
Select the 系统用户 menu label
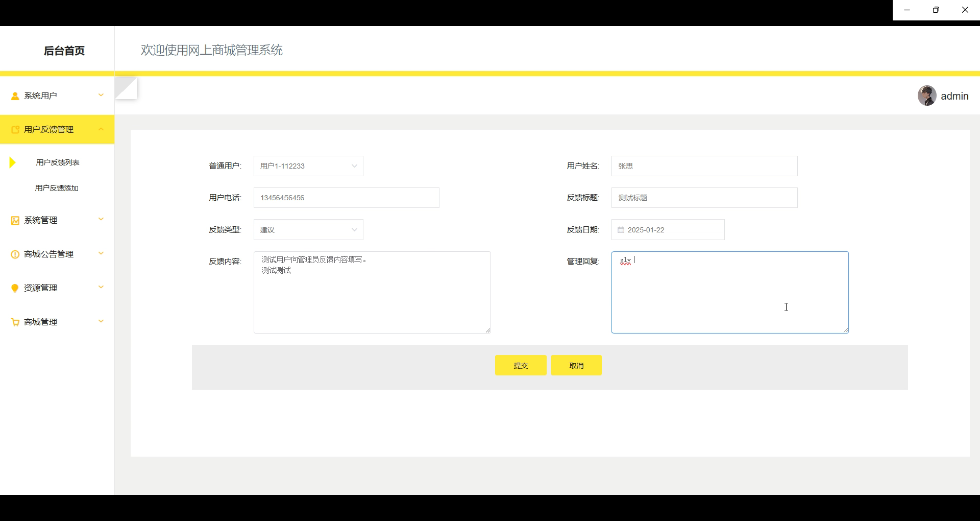click(x=40, y=96)
